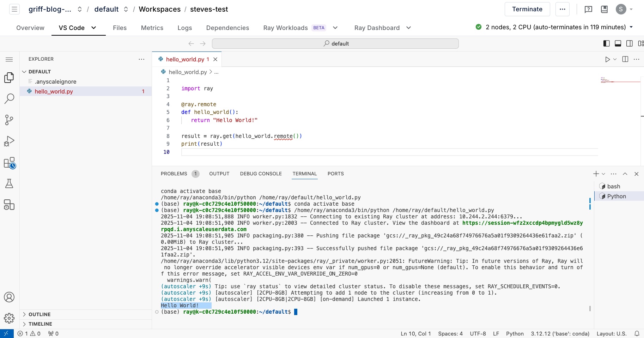
Task: Open the Ray dashboard session link
Action: pyautogui.click(x=522, y=223)
